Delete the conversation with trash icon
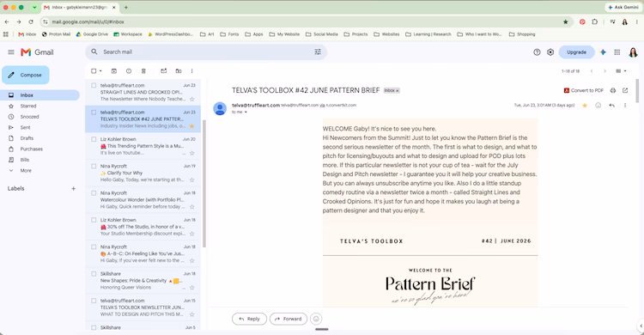This screenshot has height=335, width=644. point(143,71)
